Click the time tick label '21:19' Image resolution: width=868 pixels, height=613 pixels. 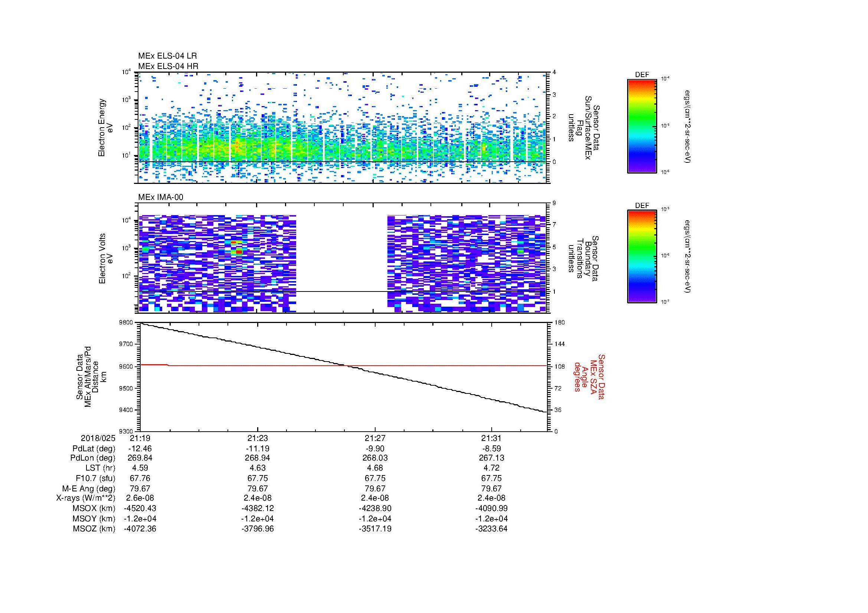(140, 438)
